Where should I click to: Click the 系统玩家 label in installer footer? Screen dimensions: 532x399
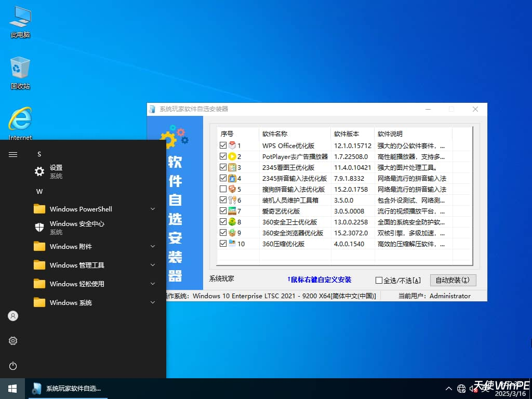pyautogui.click(x=221, y=278)
